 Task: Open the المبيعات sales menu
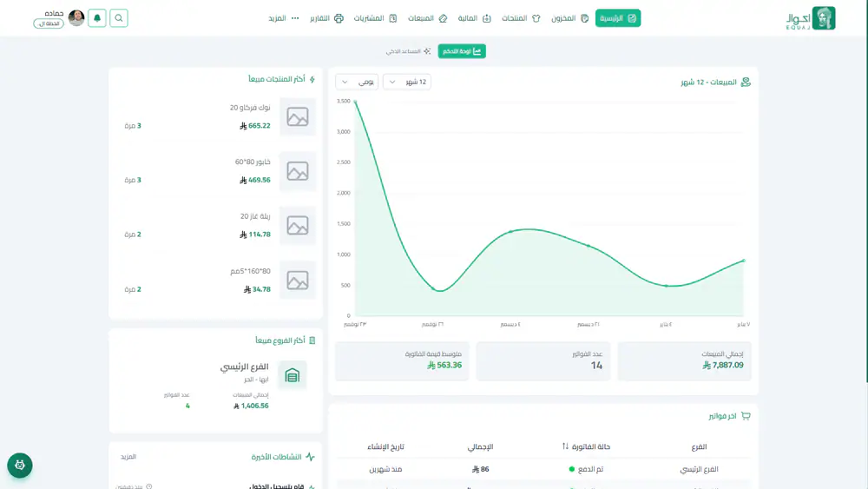pyautogui.click(x=427, y=18)
